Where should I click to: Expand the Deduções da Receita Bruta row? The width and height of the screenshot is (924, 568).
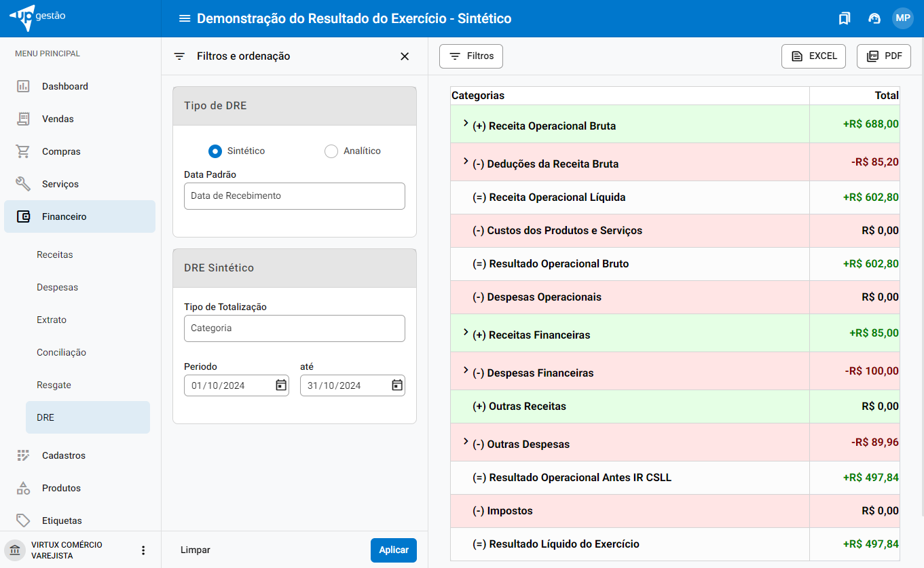(x=466, y=162)
